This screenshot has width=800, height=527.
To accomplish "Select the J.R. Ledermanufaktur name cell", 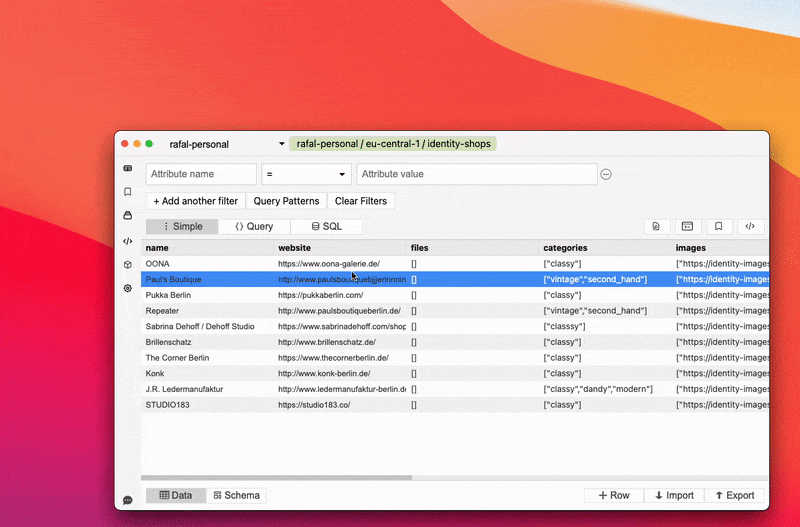I will pos(207,389).
